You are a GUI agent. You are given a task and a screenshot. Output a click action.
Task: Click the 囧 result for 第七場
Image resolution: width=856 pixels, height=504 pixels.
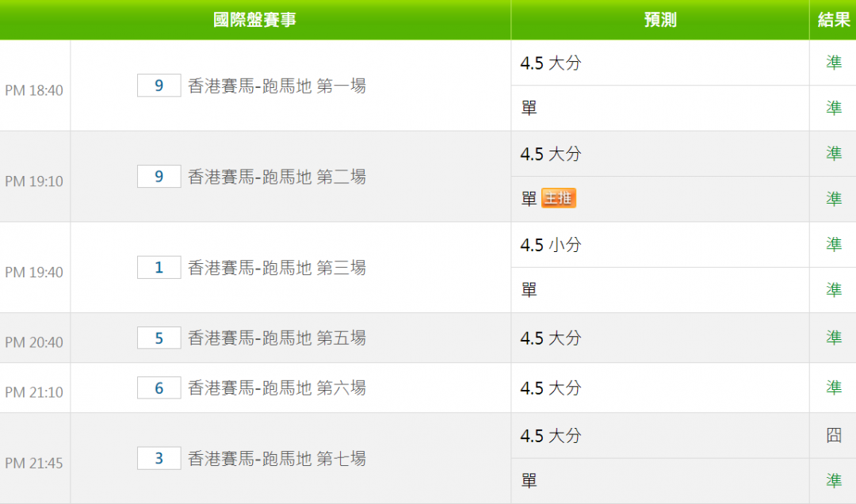[x=834, y=435]
